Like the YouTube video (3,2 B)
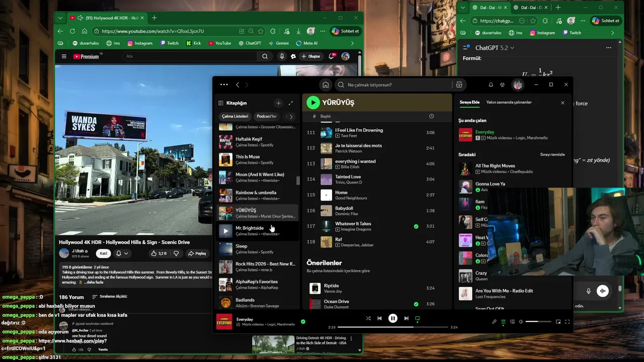The width and height of the screenshot is (644, 362). tap(159, 253)
